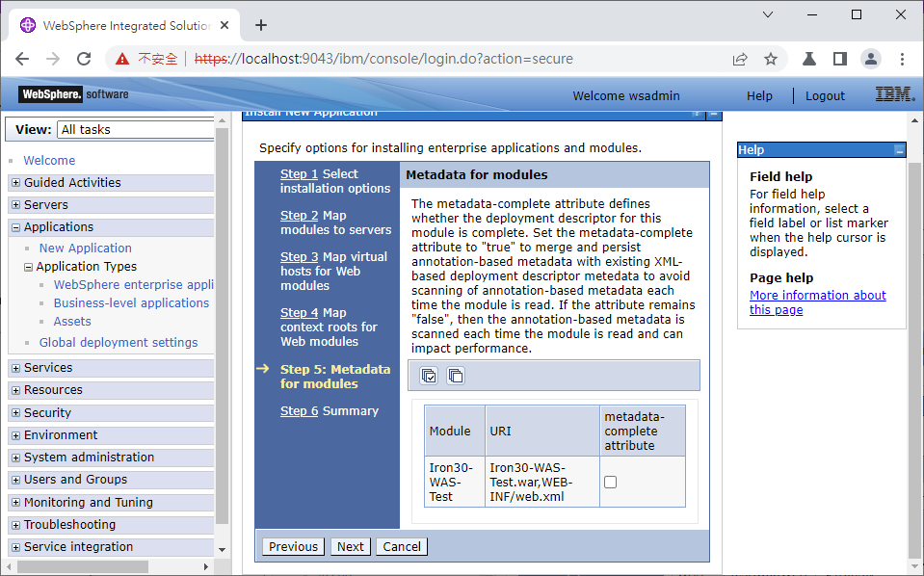Reload the page with refresh icon
This screenshot has height=576, width=924.
point(84,59)
